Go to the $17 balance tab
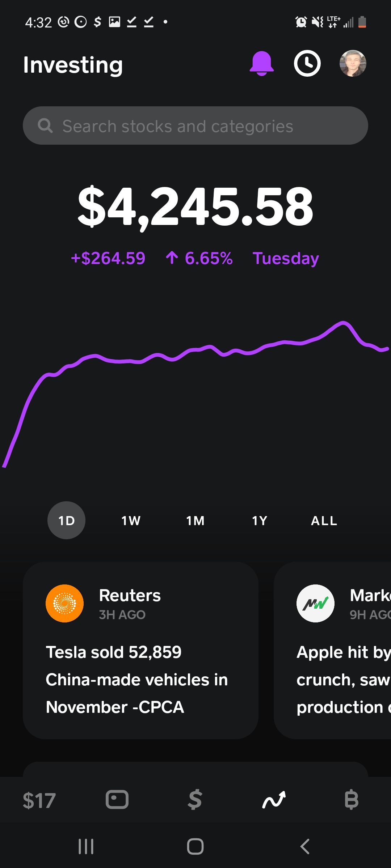 coord(39,800)
